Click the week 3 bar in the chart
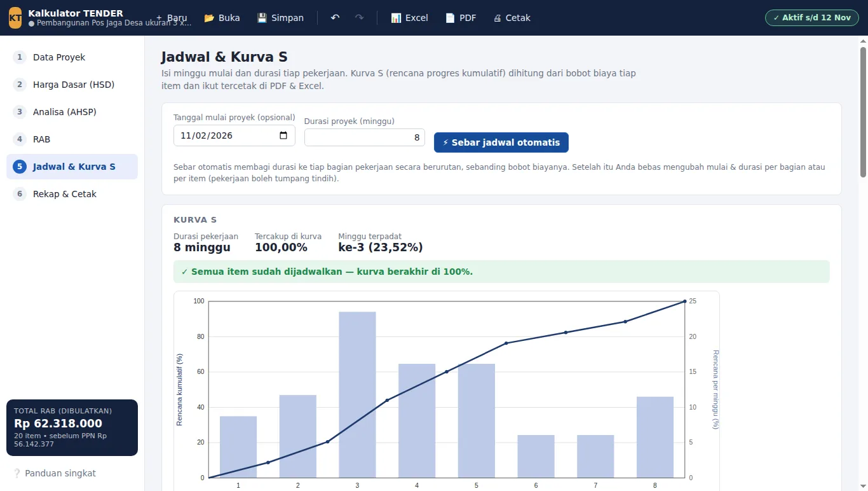This screenshot has height=491, width=868. click(357, 394)
